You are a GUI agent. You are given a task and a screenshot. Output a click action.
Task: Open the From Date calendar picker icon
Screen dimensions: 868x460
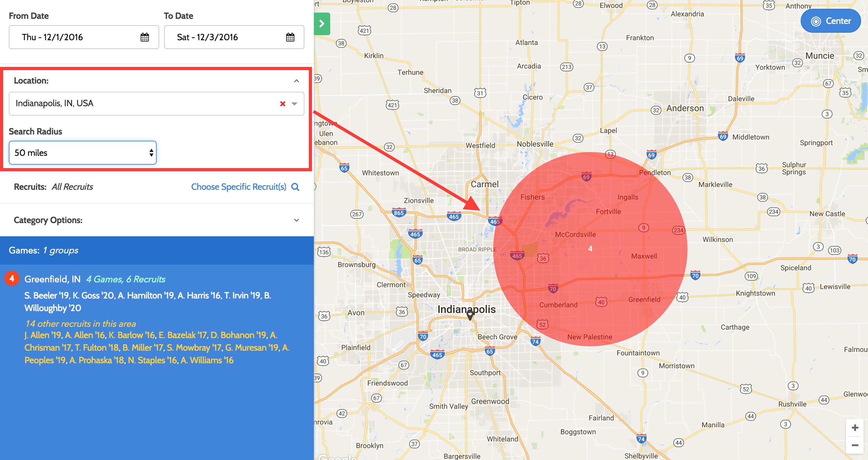tap(145, 37)
